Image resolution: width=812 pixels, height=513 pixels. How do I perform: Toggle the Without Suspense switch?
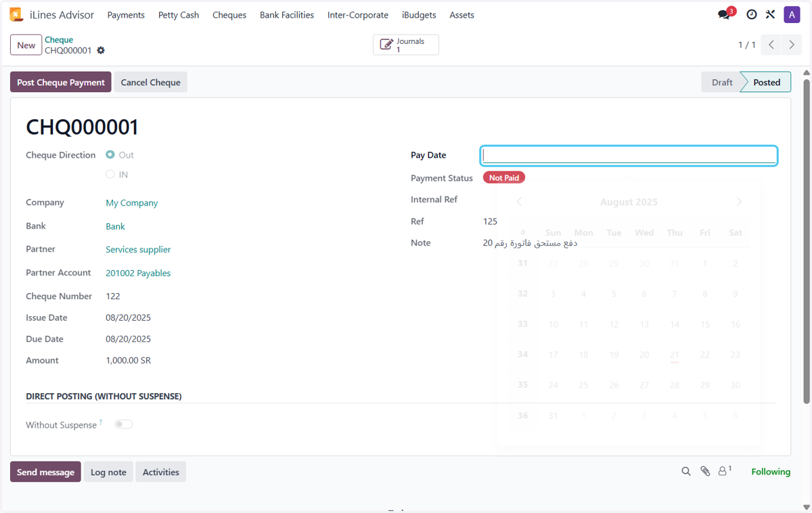[123, 424]
